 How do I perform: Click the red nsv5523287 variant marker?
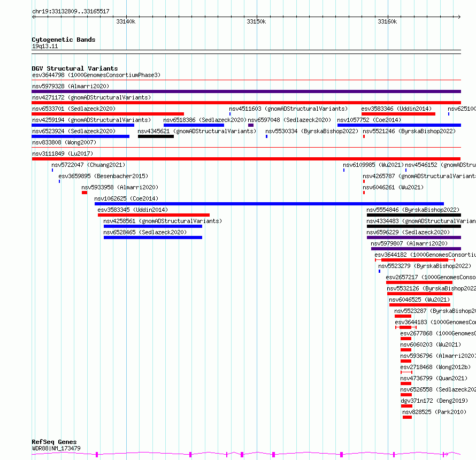tap(403, 316)
